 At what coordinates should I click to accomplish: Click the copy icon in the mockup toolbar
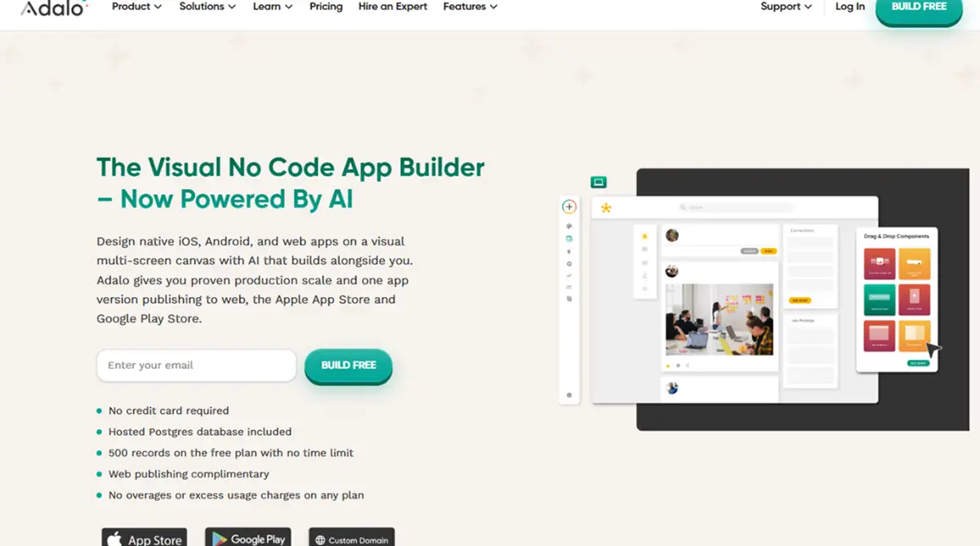(569, 299)
